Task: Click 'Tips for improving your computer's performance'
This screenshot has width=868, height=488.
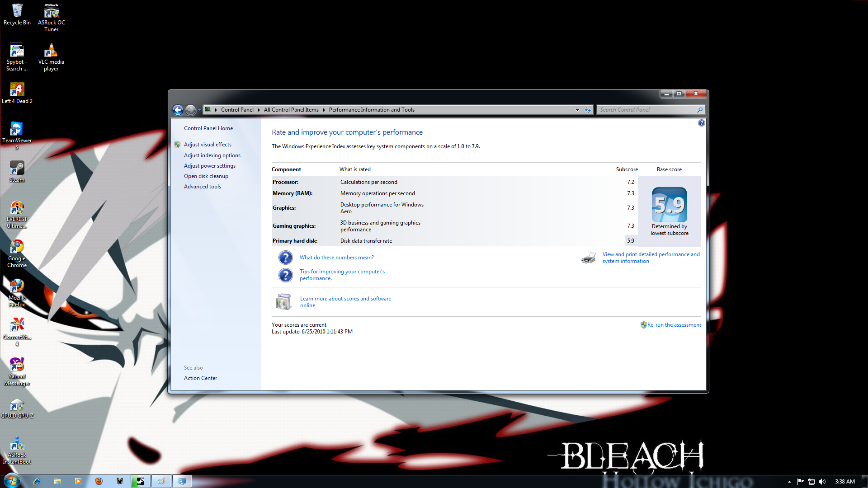Action: [342, 275]
